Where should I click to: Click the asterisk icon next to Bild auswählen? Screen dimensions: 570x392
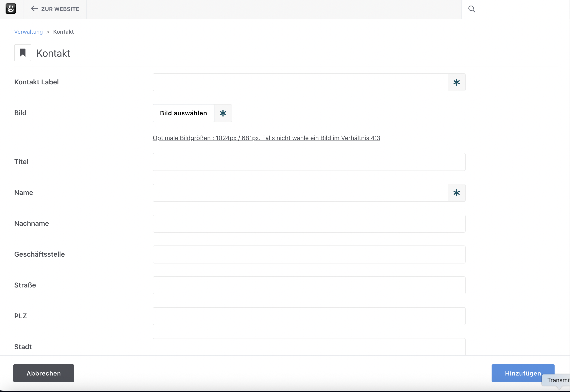pyautogui.click(x=223, y=113)
